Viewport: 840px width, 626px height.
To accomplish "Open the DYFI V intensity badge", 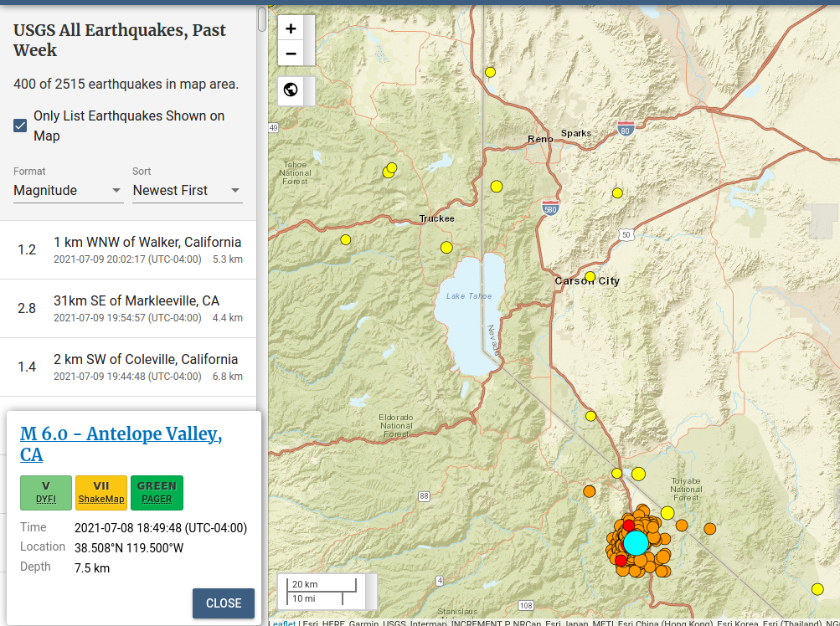I will click(46, 493).
